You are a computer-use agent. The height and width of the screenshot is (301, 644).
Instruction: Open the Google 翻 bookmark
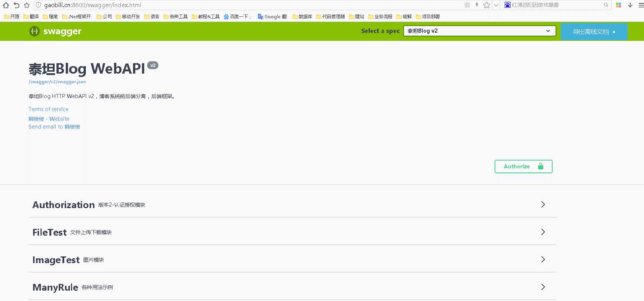coord(272,16)
